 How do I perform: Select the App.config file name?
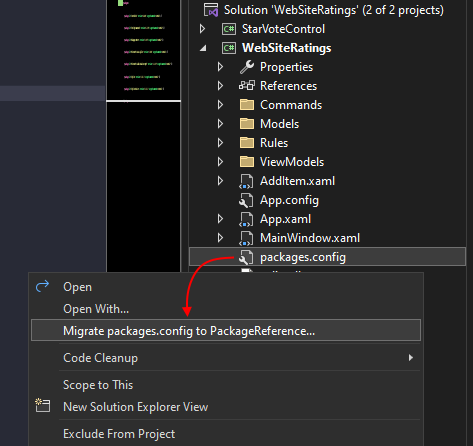pos(289,200)
